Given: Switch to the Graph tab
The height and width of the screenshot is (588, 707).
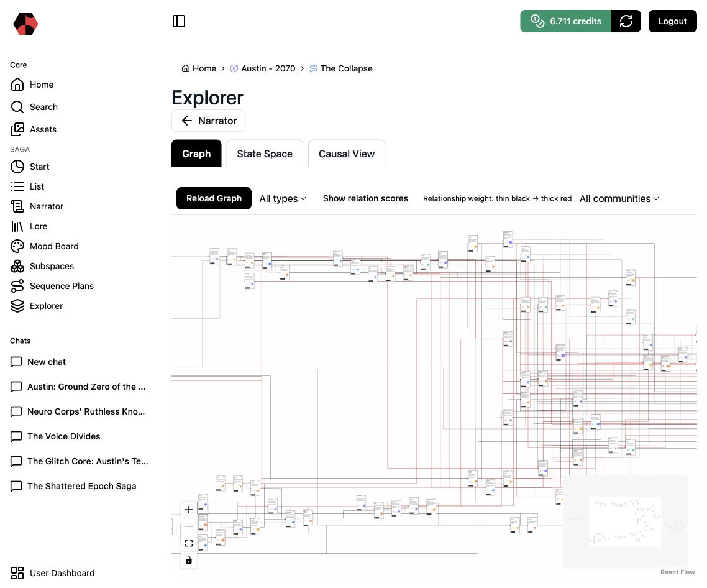Looking at the screenshot, I should tap(196, 154).
